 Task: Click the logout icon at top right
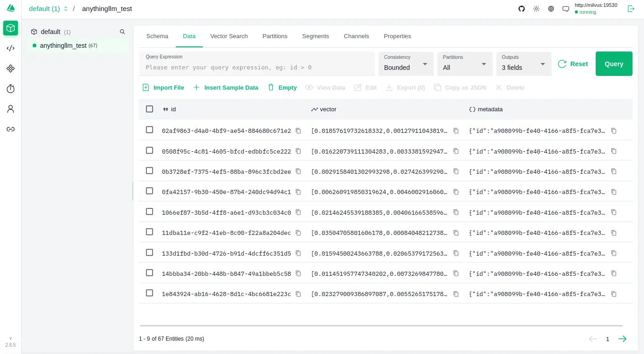point(631,9)
